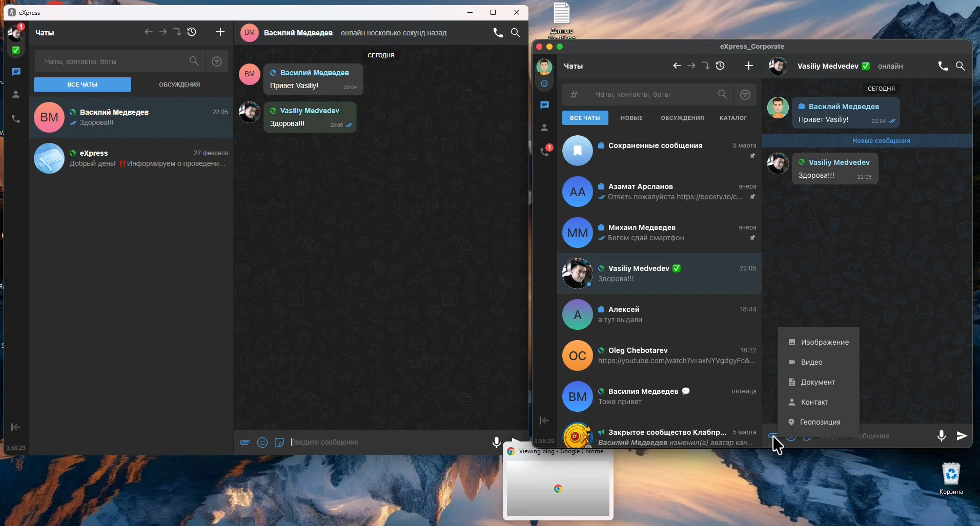
Task: Click the phone call icon in Vasiliy Medvedev chat header
Action: (x=943, y=66)
